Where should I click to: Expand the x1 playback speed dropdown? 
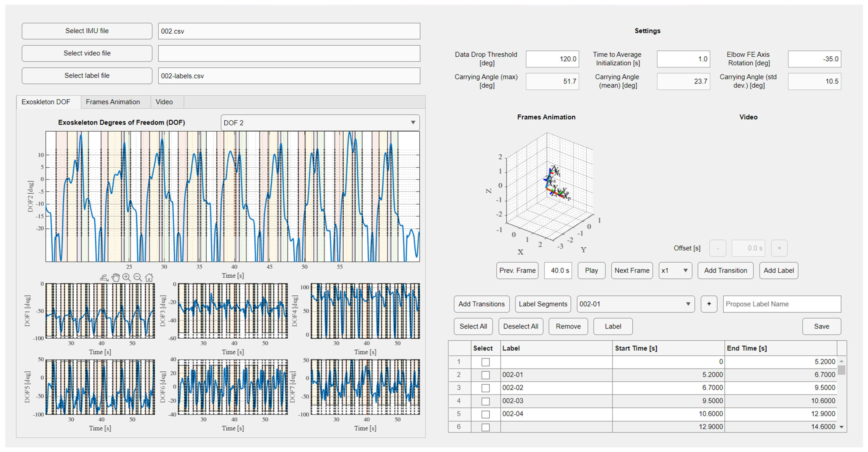tap(675, 271)
